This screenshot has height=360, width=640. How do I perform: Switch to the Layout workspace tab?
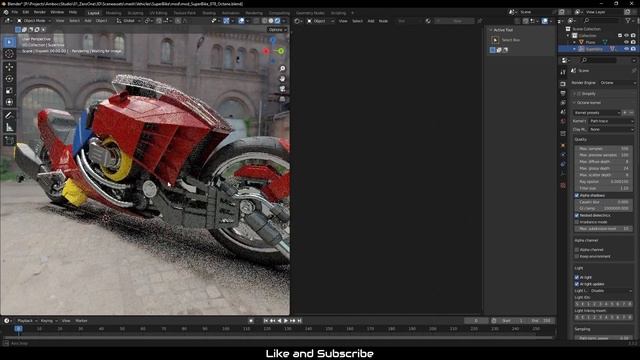(x=93, y=13)
